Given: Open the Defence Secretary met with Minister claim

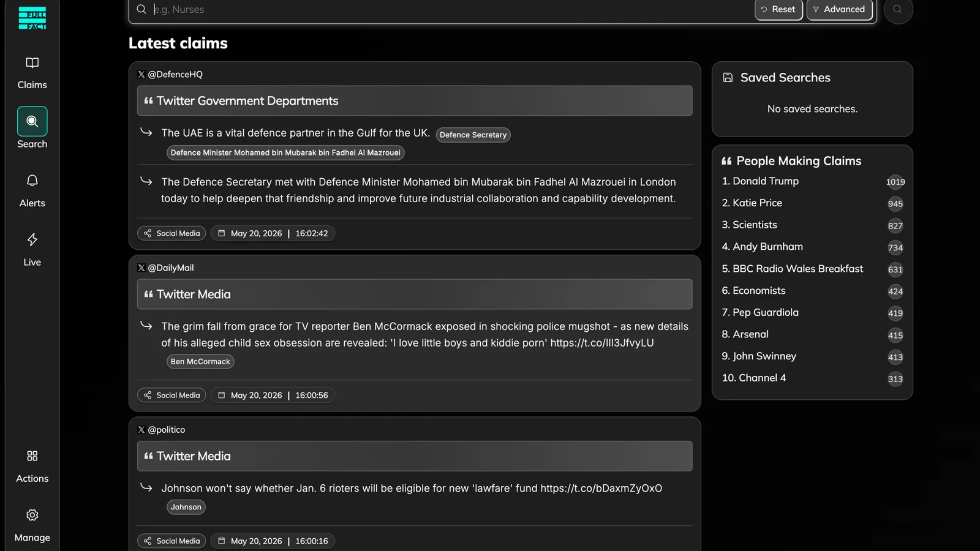Looking at the screenshot, I should [x=418, y=190].
